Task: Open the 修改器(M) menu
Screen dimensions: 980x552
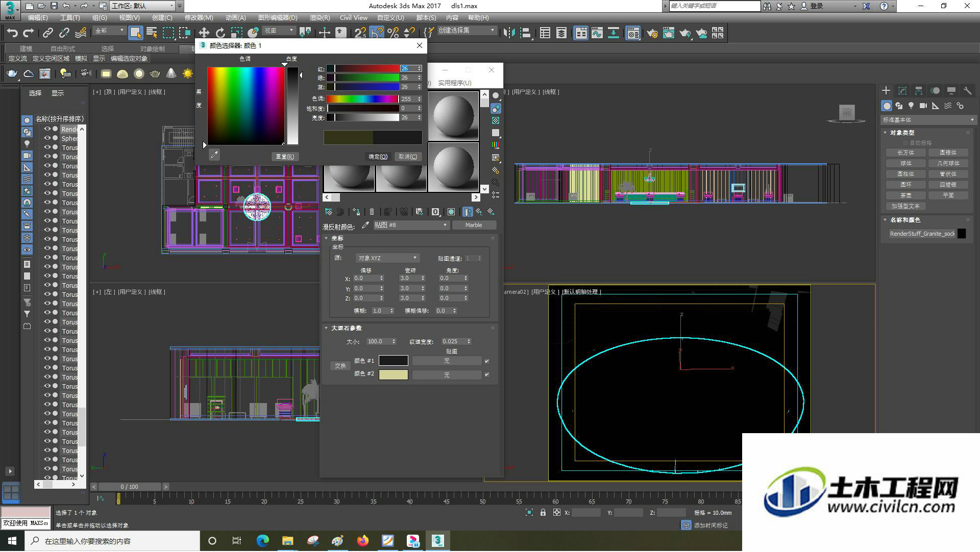Action: click(x=199, y=18)
